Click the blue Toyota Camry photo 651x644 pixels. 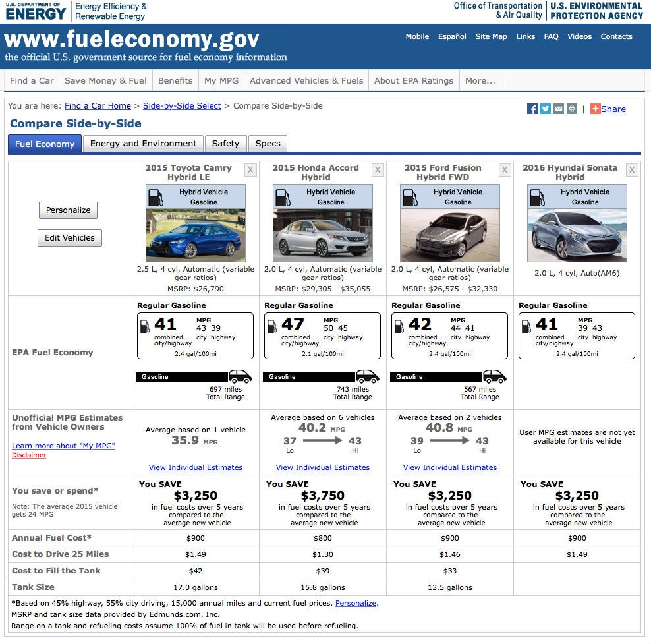[196, 235]
